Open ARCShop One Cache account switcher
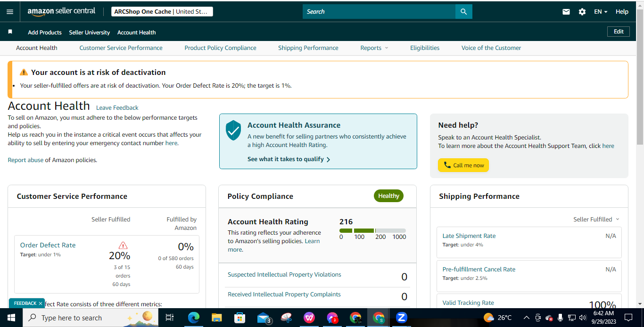644x327 pixels. click(162, 12)
